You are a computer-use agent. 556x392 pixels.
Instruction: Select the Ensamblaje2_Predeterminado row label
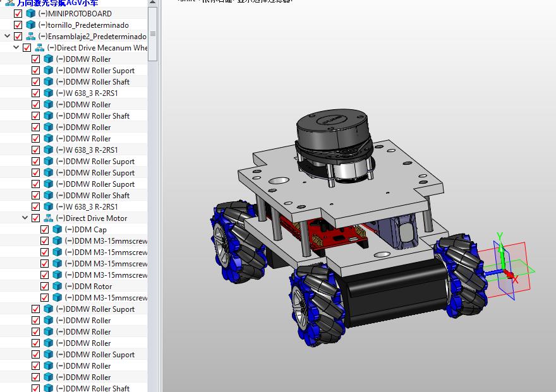(x=92, y=37)
